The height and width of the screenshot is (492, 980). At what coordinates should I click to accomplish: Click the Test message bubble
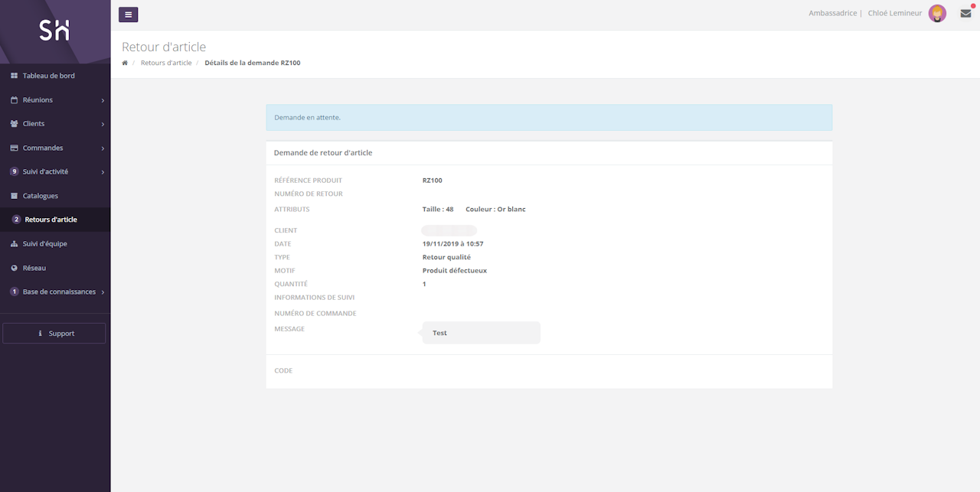pos(481,333)
